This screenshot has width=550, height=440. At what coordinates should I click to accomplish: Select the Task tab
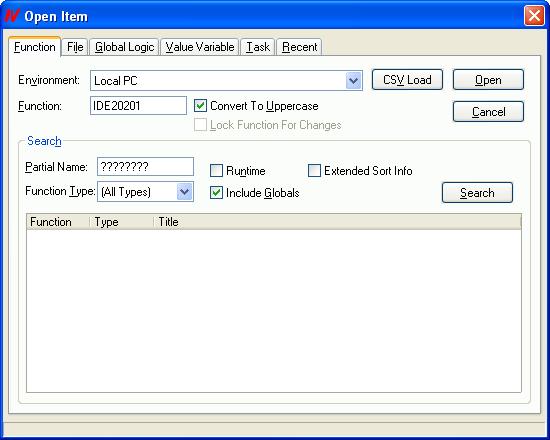(258, 47)
